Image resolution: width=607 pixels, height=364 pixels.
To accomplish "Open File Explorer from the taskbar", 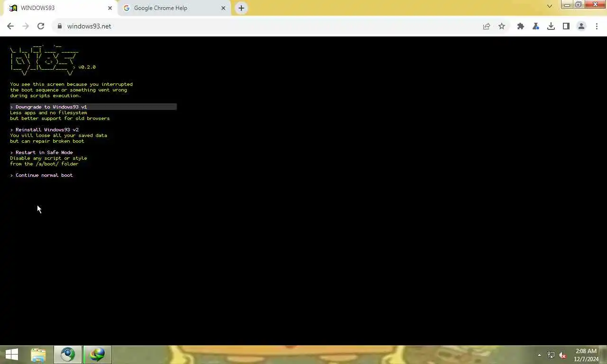I will pos(38,355).
